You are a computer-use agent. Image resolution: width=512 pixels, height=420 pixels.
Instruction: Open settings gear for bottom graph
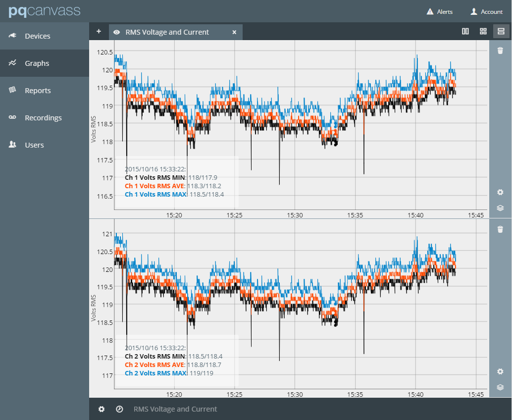click(500, 371)
